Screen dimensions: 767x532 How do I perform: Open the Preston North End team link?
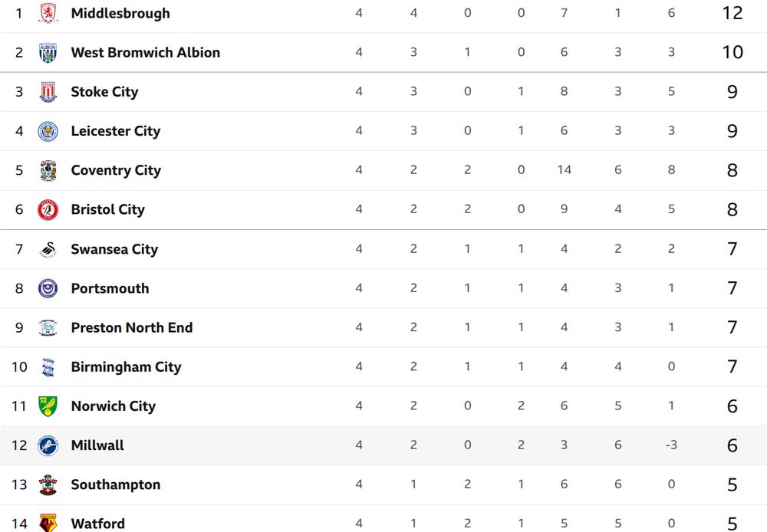click(x=132, y=327)
